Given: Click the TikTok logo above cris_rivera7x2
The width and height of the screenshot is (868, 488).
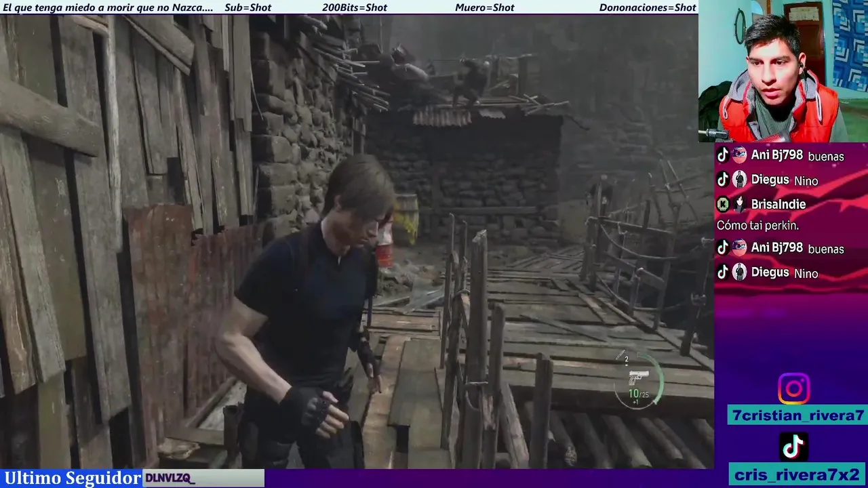Looking at the screenshot, I should (793, 447).
